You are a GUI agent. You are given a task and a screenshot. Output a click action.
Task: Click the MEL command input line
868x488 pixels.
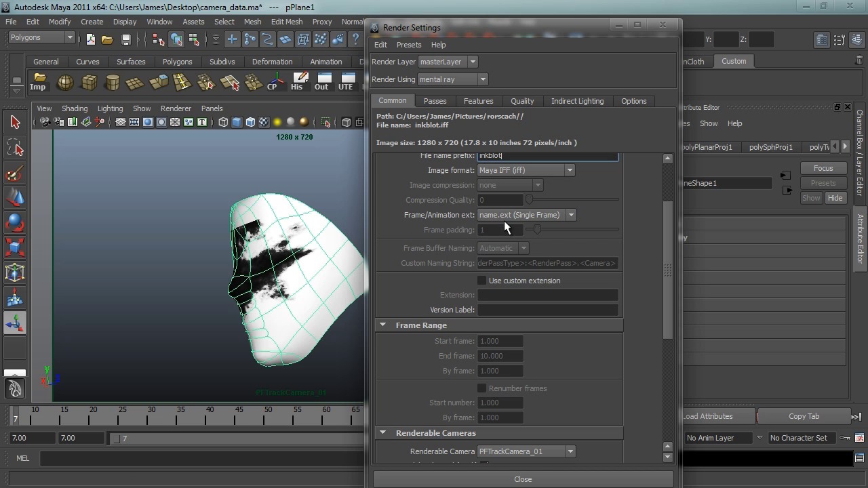pos(202,458)
